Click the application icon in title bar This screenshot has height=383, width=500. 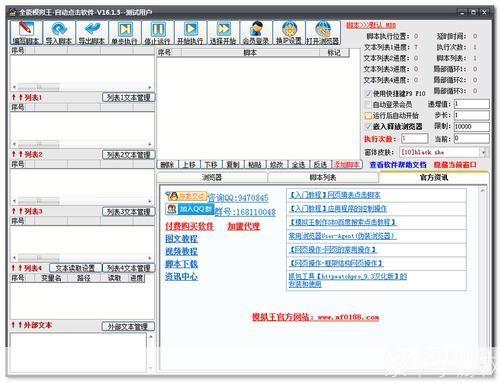(x=13, y=12)
